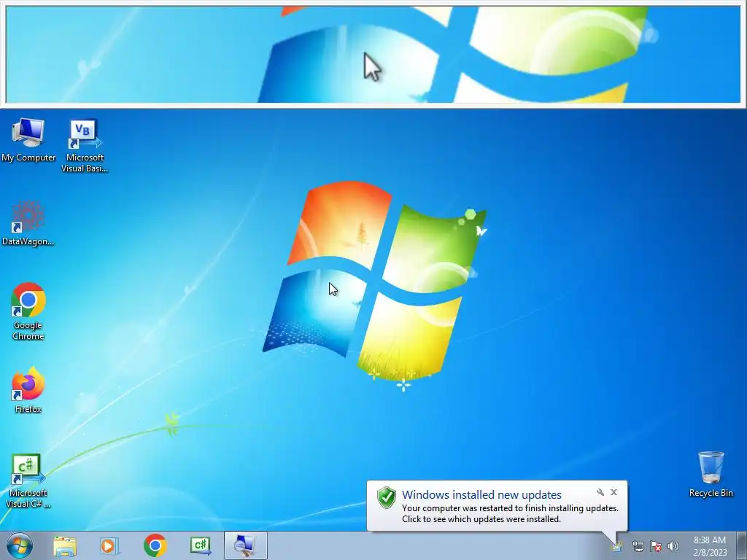Screen dimensions: 747x560
Task: Select the Recycle Bin icon
Action: tap(711, 474)
